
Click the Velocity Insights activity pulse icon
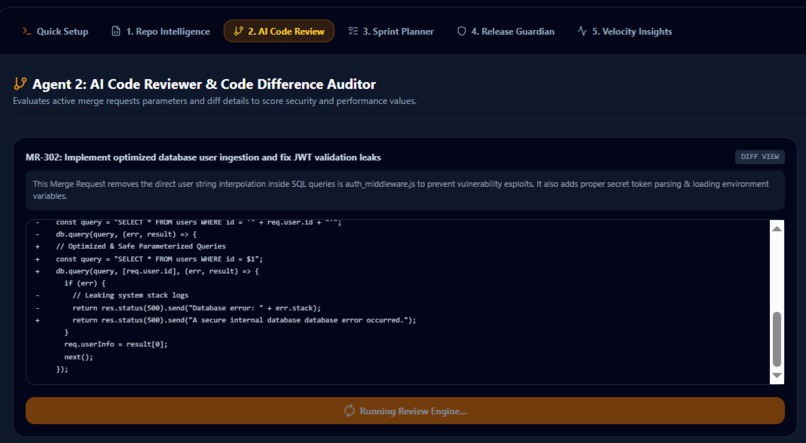pos(582,31)
